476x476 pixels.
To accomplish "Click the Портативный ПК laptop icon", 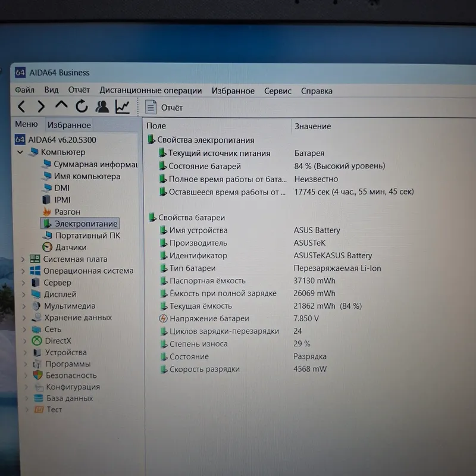I will [48, 235].
